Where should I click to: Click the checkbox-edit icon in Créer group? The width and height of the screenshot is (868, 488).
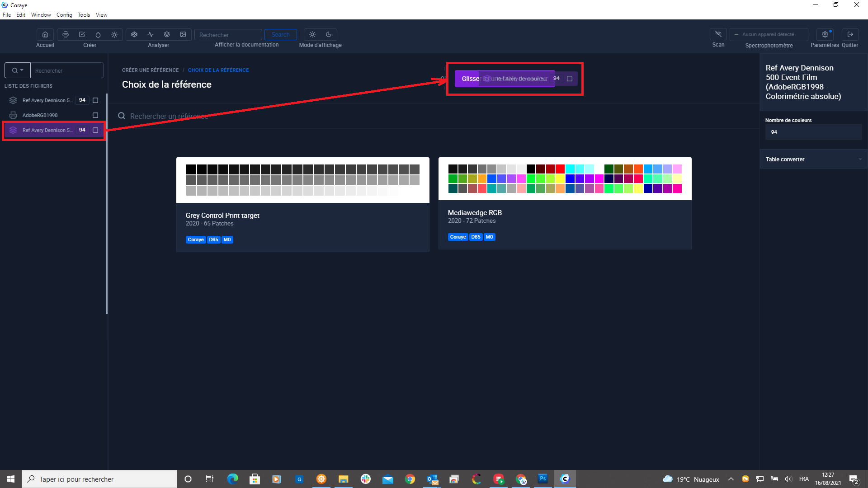(x=82, y=34)
